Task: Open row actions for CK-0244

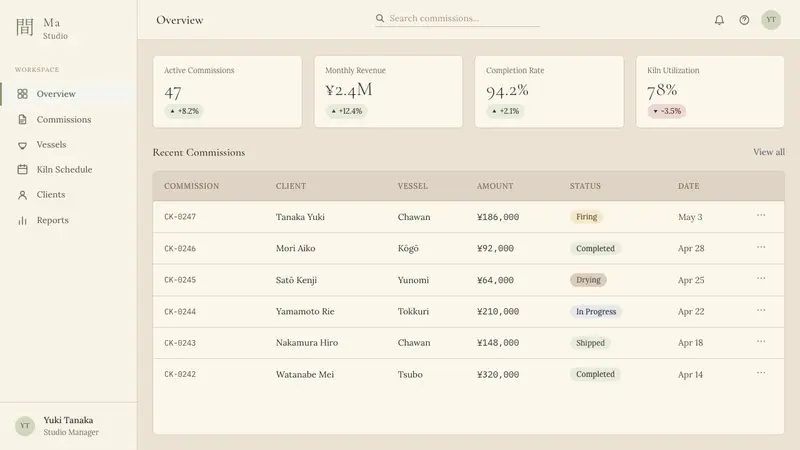Action: point(761,310)
